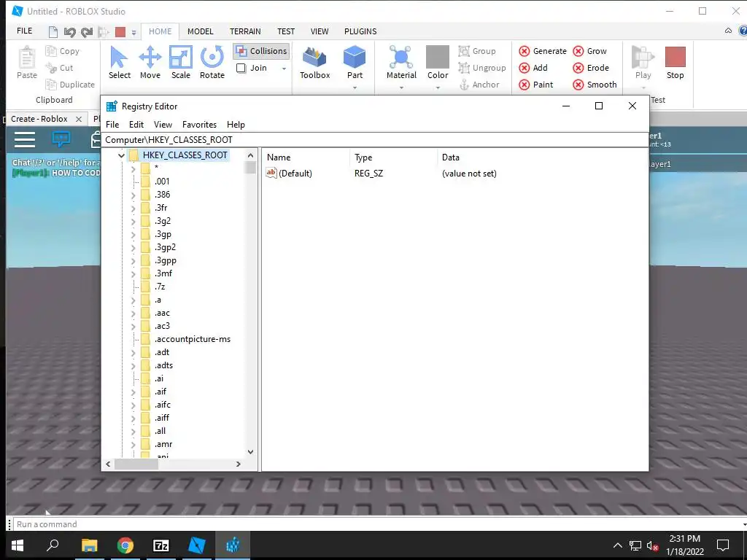Open the Material picker
The height and width of the screenshot is (560, 747).
pyautogui.click(x=401, y=63)
